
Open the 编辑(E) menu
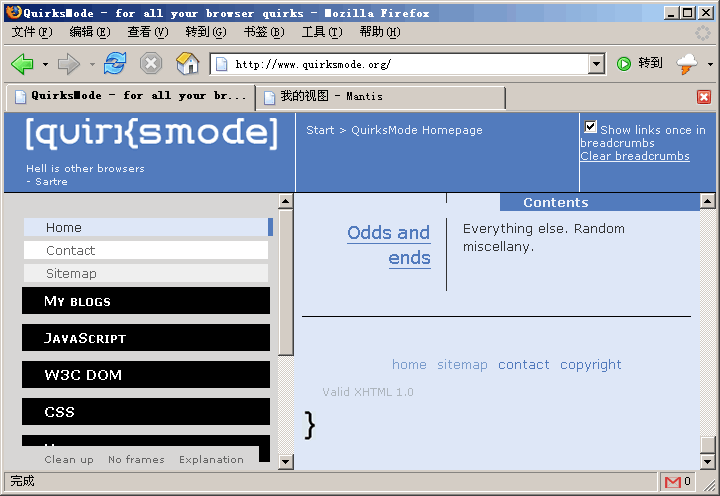[90, 32]
